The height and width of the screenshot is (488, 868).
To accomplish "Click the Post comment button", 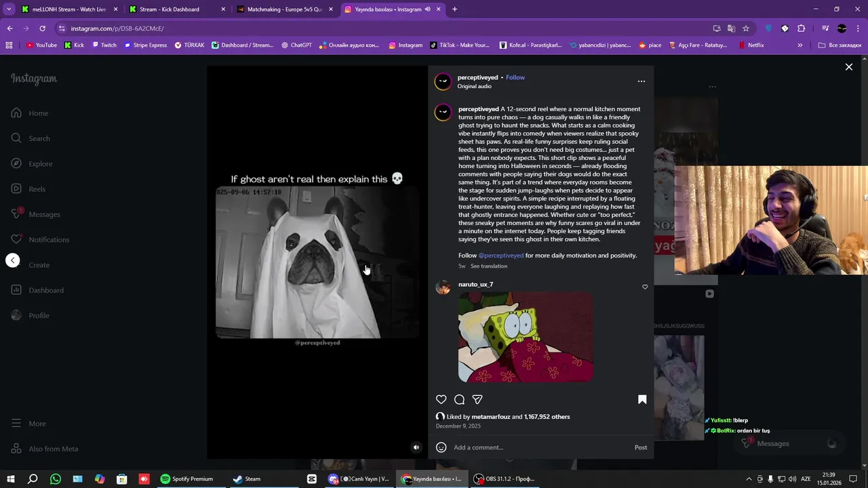I will (641, 447).
